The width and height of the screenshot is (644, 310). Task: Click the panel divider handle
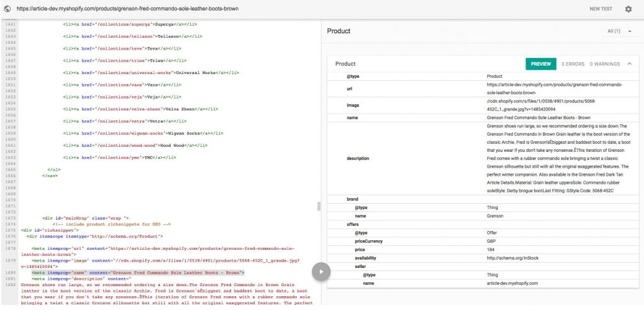(319, 206)
